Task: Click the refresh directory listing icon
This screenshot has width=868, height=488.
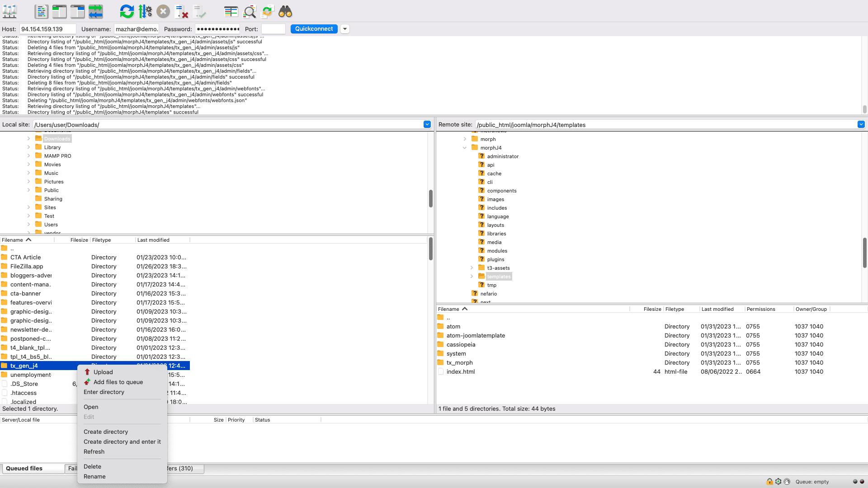Action: (x=127, y=11)
